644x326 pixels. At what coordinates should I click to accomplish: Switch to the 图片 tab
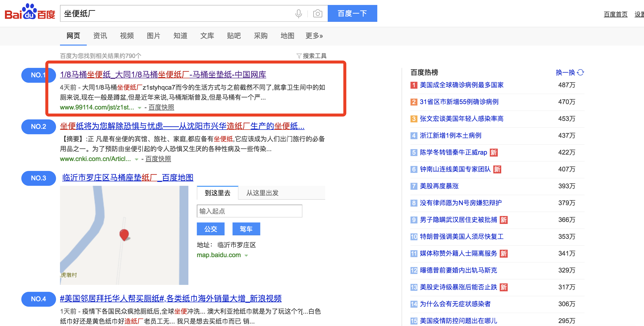click(x=153, y=36)
